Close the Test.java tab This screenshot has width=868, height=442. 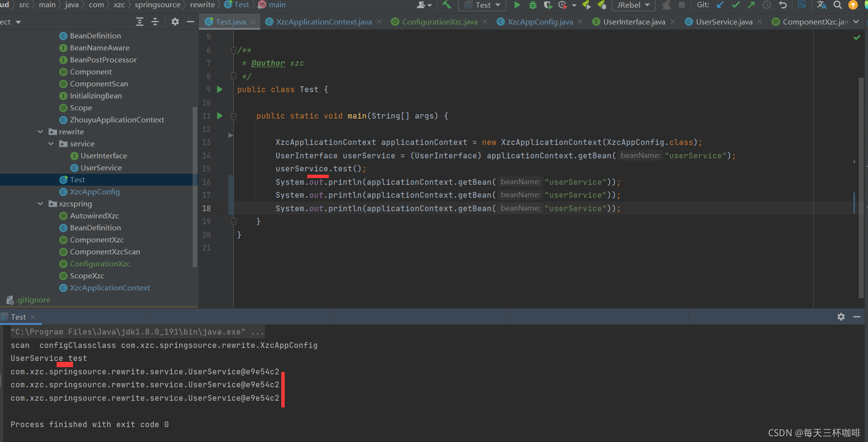point(253,22)
